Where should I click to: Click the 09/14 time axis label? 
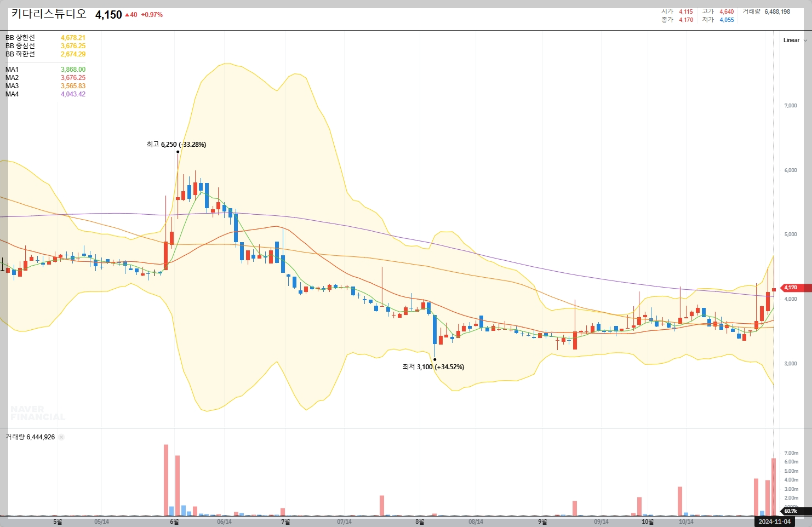pos(601,522)
